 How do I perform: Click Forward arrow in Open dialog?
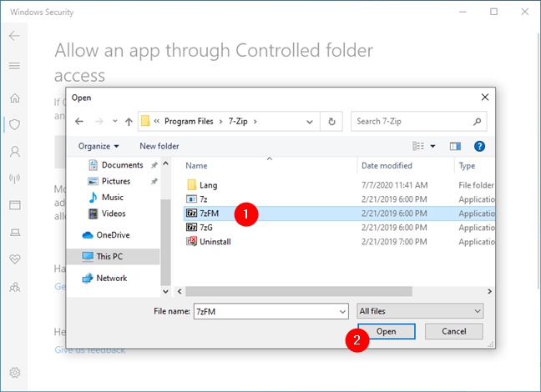click(x=99, y=122)
